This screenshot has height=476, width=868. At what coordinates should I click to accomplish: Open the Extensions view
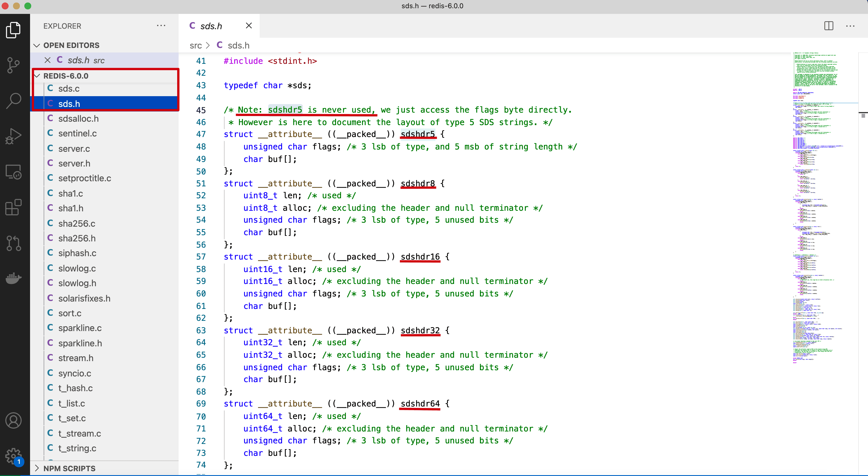click(x=14, y=207)
